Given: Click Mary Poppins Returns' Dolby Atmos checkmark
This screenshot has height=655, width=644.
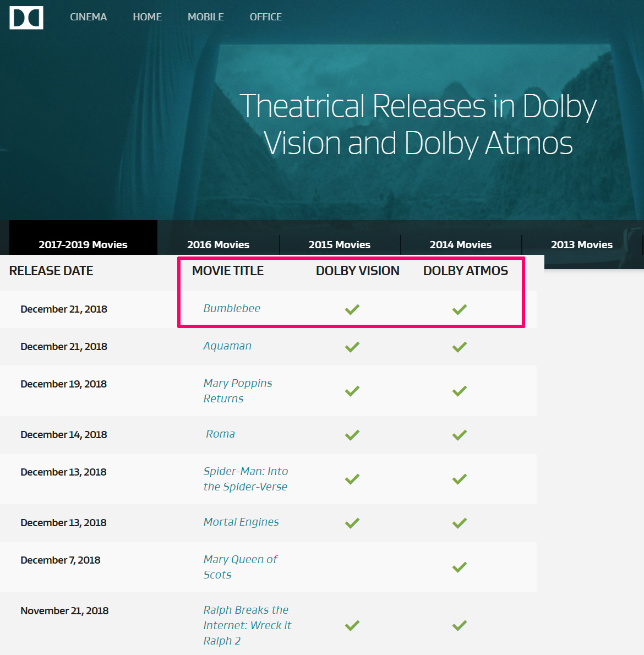Looking at the screenshot, I should tap(460, 391).
